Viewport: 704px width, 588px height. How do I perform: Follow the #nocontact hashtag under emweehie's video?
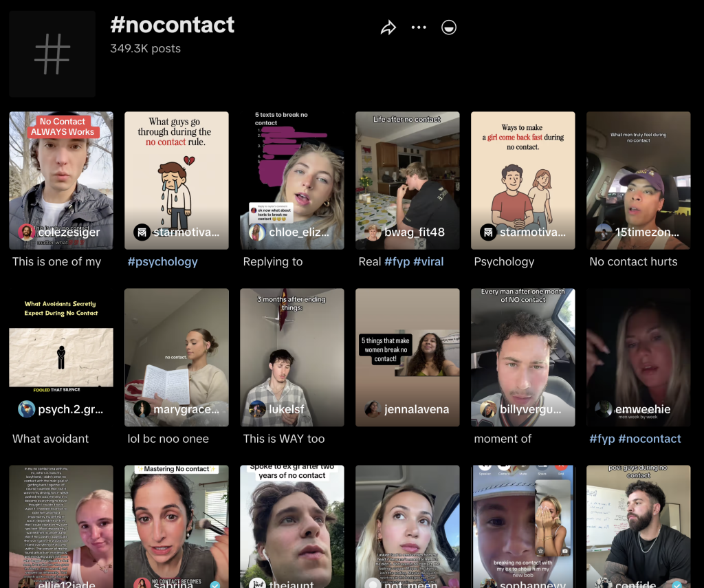[x=650, y=439]
